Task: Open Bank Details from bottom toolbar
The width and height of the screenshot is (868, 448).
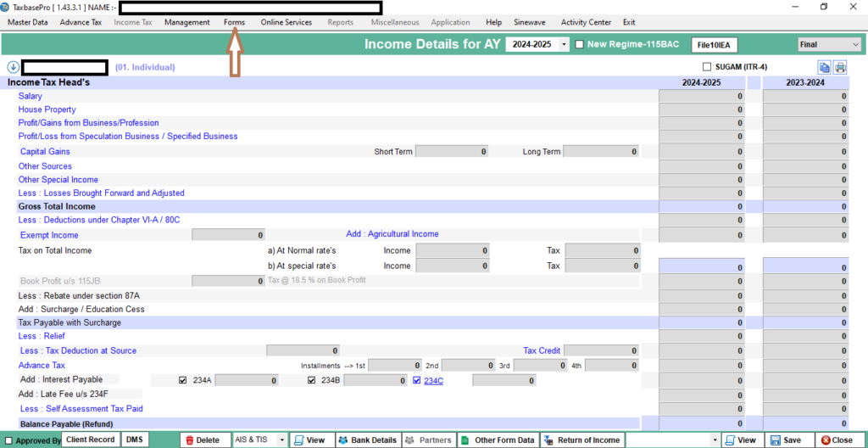Action: tap(366, 440)
